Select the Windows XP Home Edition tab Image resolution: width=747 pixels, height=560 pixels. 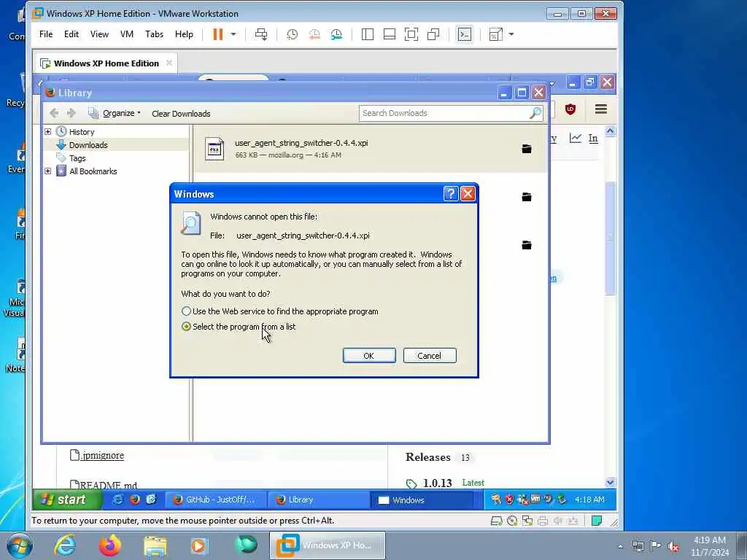coord(106,63)
